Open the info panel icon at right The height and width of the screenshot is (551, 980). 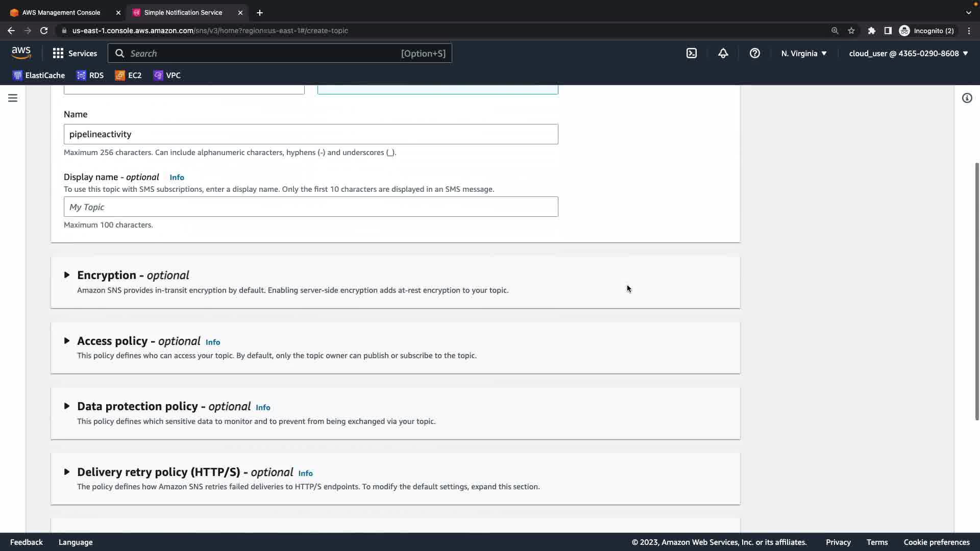[x=967, y=98]
